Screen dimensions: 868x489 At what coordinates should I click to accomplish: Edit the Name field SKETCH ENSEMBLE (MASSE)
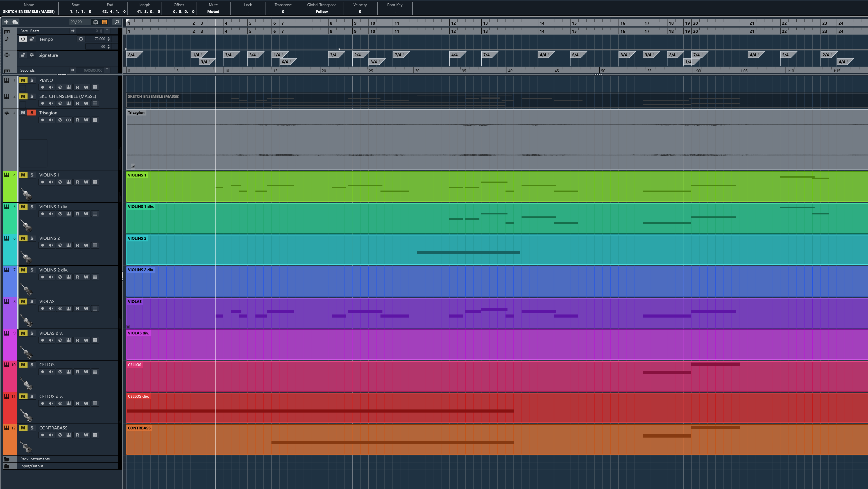tap(29, 12)
